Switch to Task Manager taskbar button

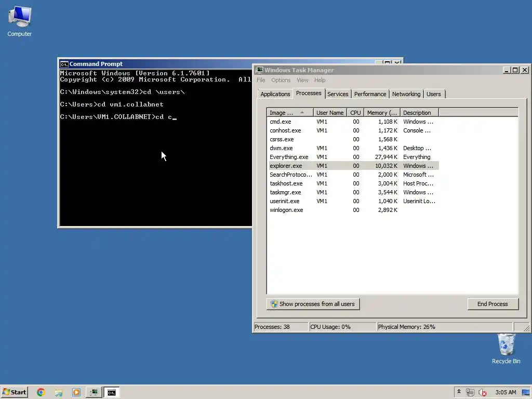(94, 392)
